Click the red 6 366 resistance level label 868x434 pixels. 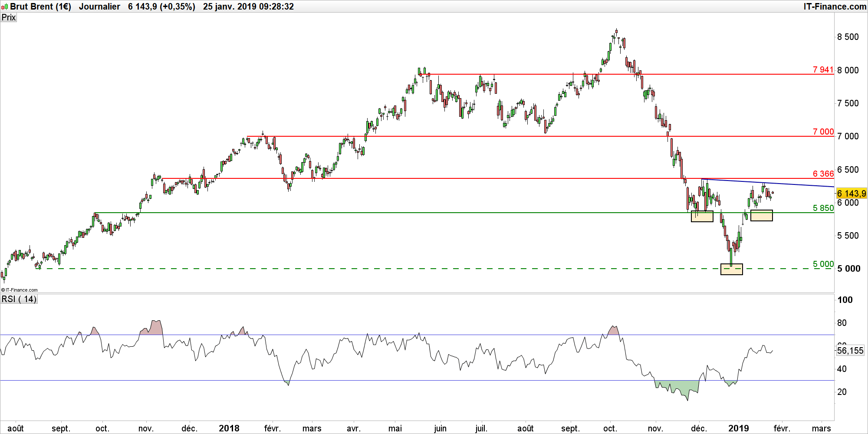pyautogui.click(x=823, y=174)
